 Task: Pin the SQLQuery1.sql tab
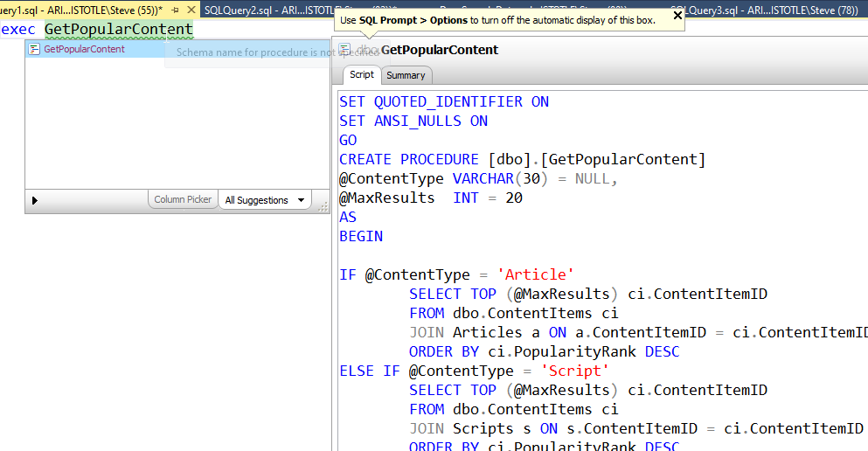pos(176,10)
